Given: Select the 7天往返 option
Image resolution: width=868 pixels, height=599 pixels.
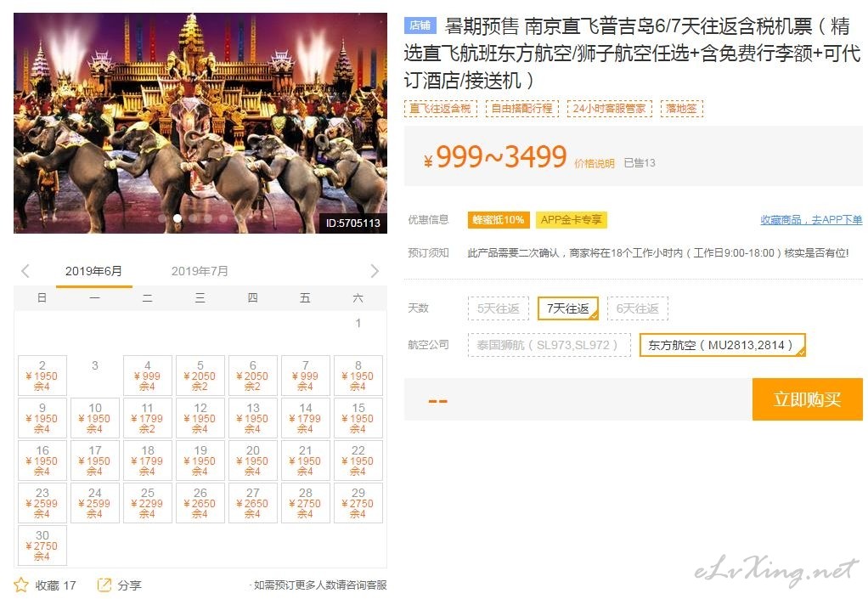Looking at the screenshot, I should tap(568, 308).
